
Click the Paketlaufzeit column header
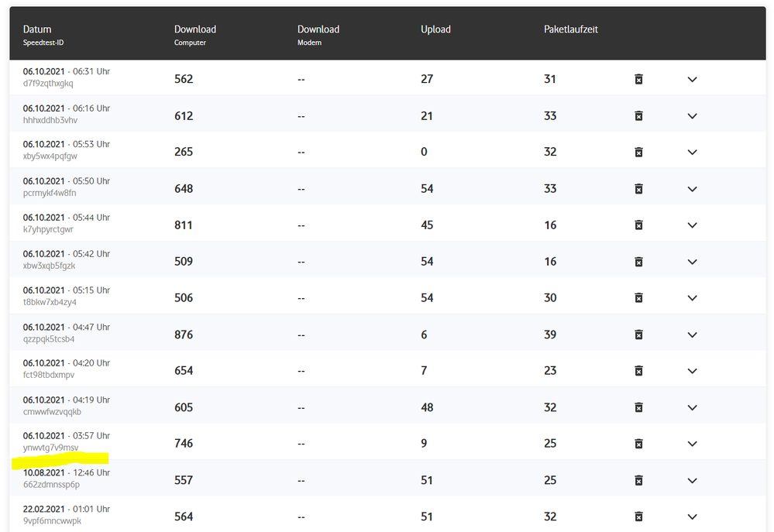point(571,29)
